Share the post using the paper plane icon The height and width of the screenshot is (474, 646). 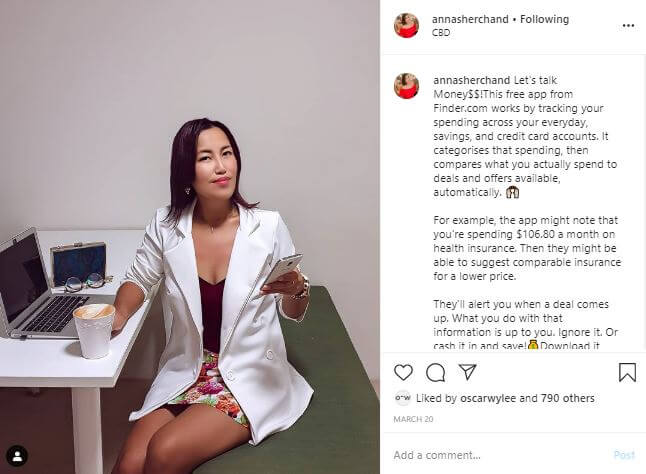click(468, 372)
